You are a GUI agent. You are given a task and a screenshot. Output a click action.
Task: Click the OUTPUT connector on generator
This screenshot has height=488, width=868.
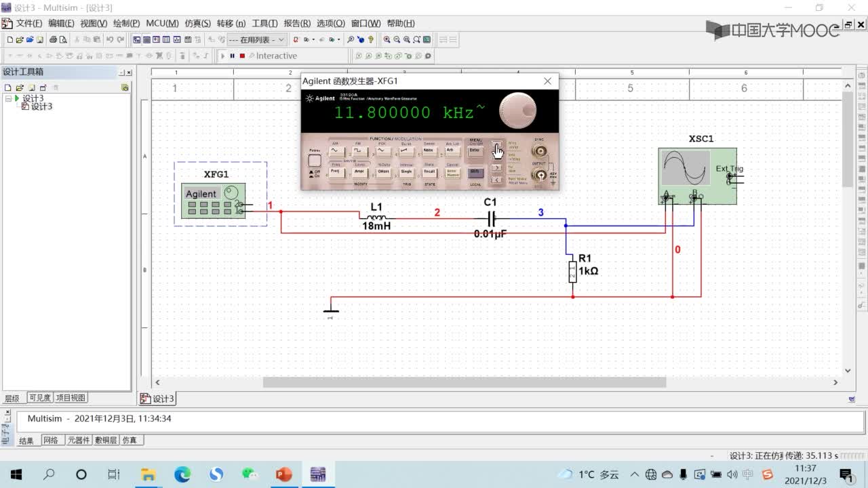point(540,176)
